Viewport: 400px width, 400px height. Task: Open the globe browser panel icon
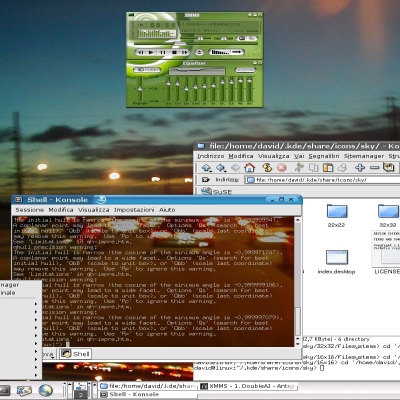click(46, 390)
